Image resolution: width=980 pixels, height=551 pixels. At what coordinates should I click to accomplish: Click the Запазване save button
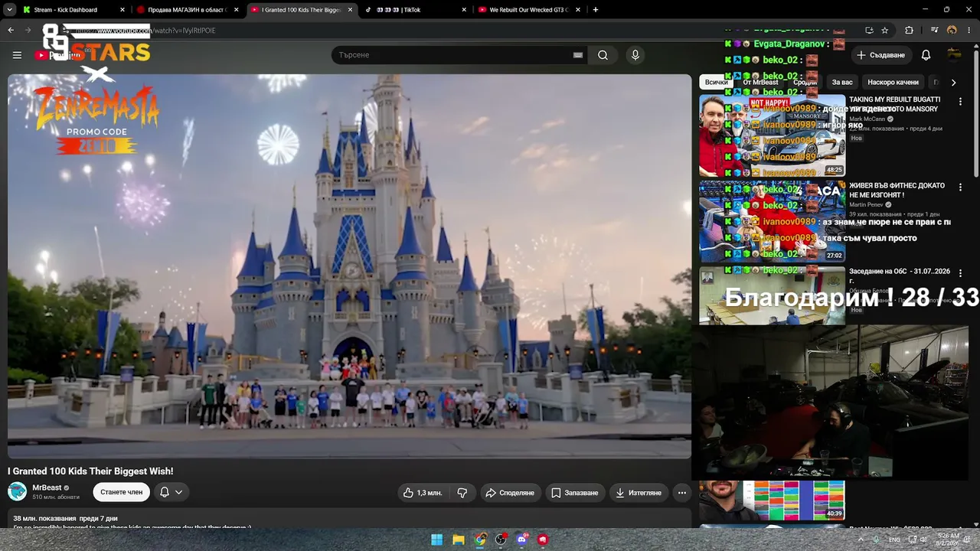click(574, 493)
